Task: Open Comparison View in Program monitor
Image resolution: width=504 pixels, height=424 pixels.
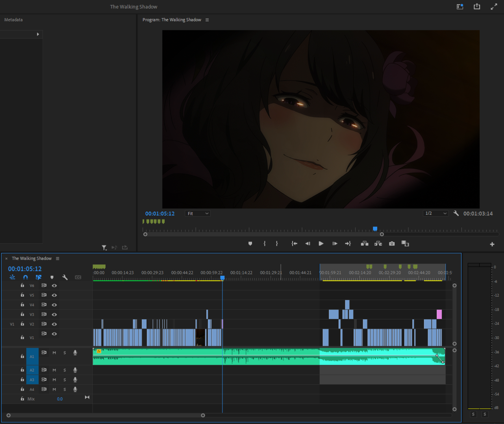Action: (405, 244)
